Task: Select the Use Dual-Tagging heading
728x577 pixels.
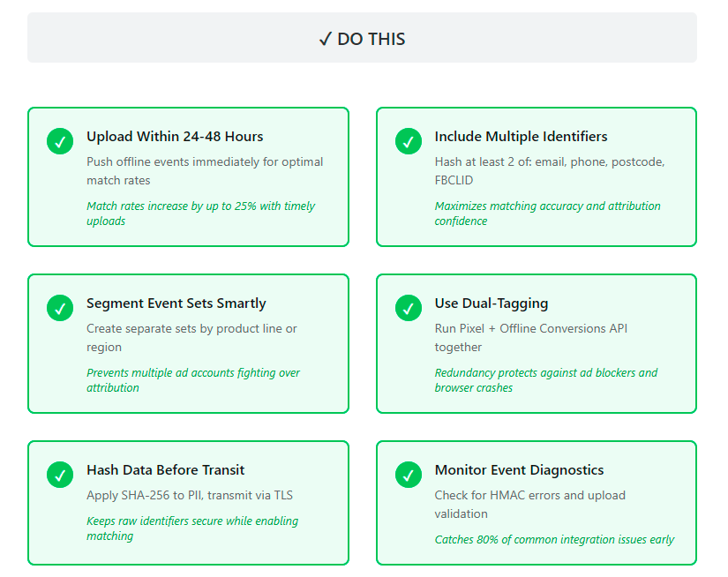Action: pyautogui.click(x=492, y=303)
